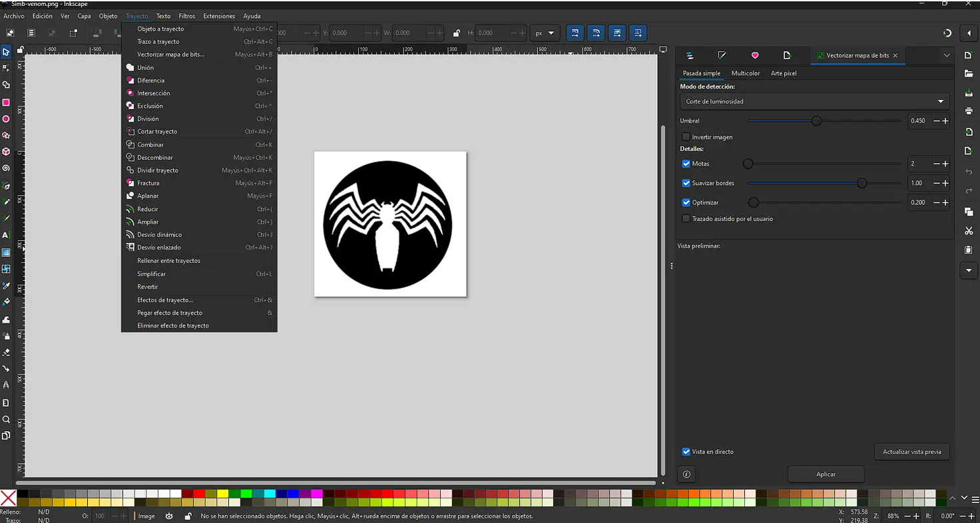
Task: Select the Text tool
Action: (x=7, y=235)
